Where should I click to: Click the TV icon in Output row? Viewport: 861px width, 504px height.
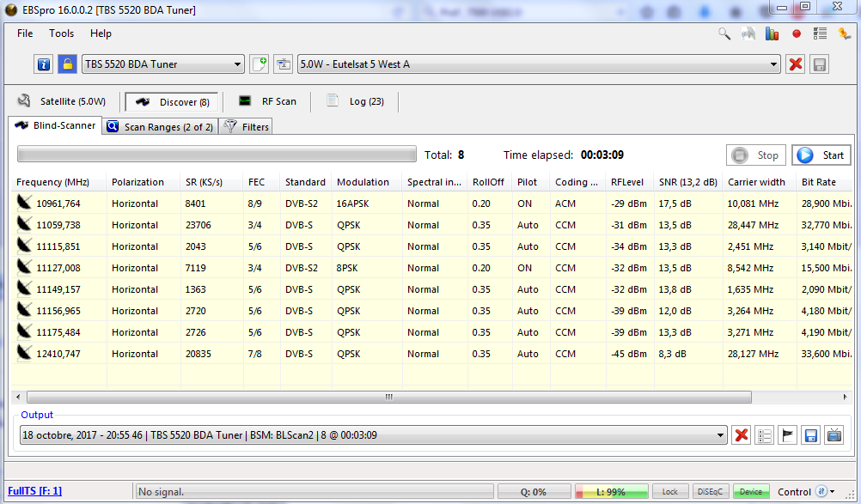[834, 435]
